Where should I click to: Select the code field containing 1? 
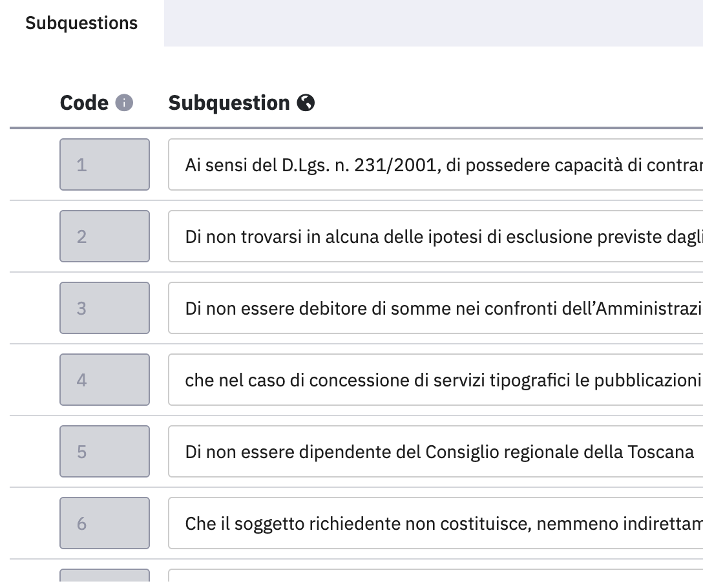(104, 165)
